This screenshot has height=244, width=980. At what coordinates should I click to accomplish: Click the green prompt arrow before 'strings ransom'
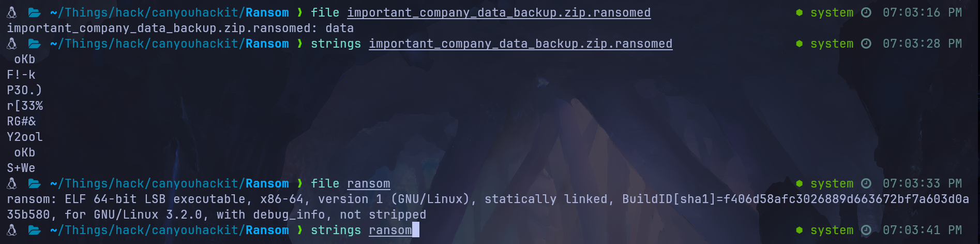click(300, 230)
